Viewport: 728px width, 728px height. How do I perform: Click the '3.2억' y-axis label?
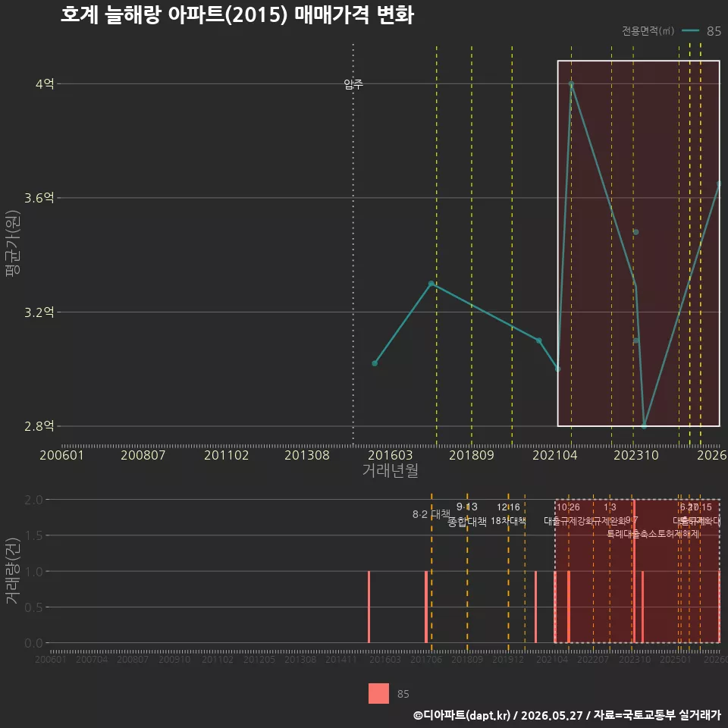tap(39, 312)
